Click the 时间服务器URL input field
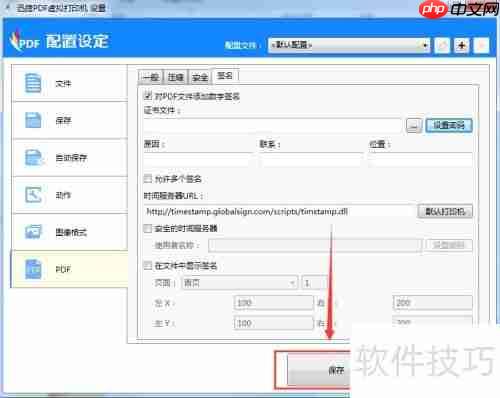Image resolution: width=500 pixels, height=398 pixels. pyautogui.click(x=279, y=212)
